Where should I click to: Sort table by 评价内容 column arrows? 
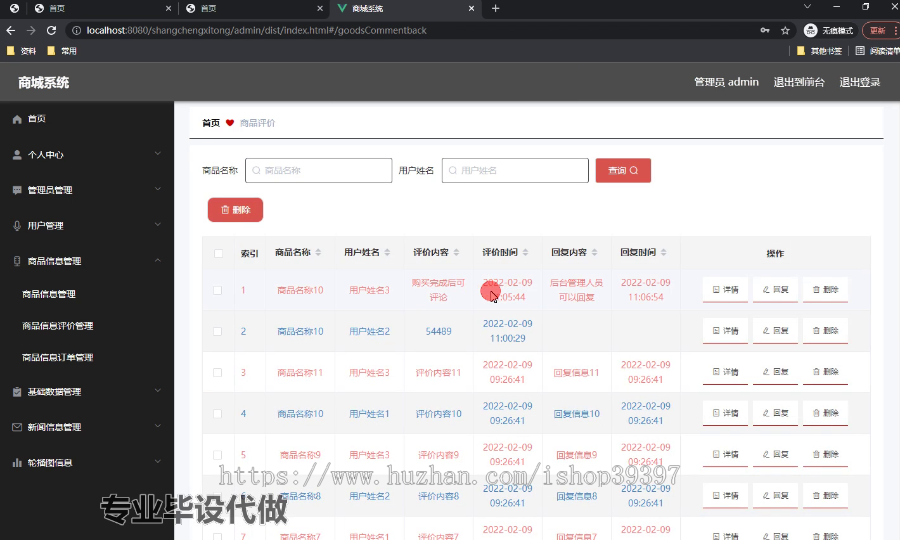pyautogui.click(x=456, y=252)
